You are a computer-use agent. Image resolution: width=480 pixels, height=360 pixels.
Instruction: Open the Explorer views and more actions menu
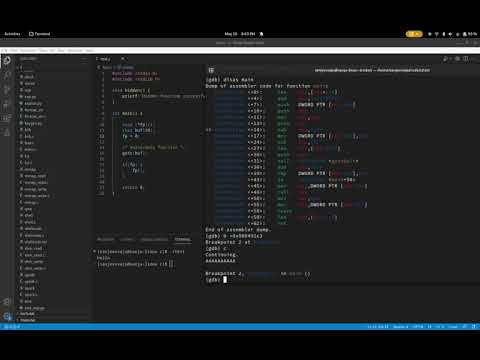[84, 59]
